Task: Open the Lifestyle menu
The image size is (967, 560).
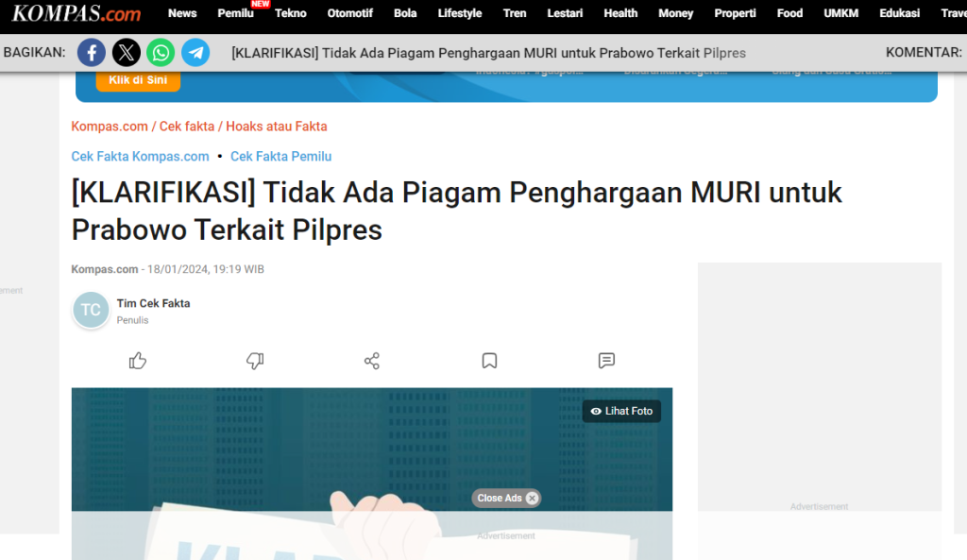Action: click(x=460, y=13)
